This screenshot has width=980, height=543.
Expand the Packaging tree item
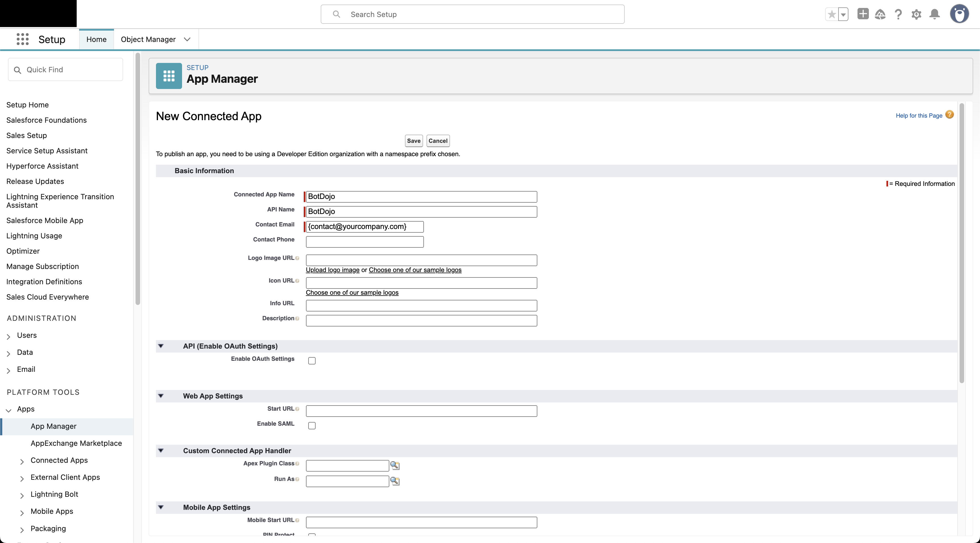pyautogui.click(x=22, y=530)
